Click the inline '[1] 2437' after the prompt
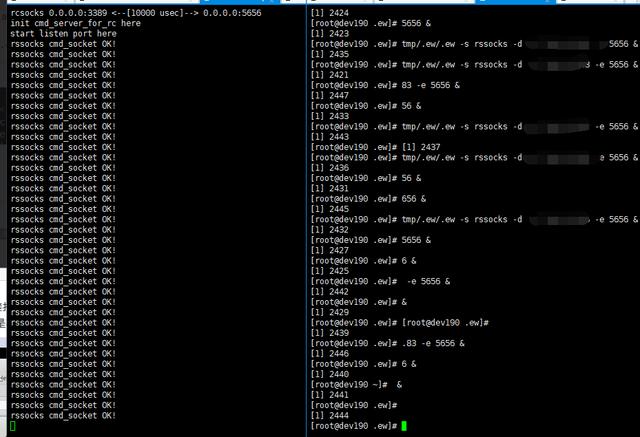The height and width of the screenshot is (437, 640). coord(421,147)
